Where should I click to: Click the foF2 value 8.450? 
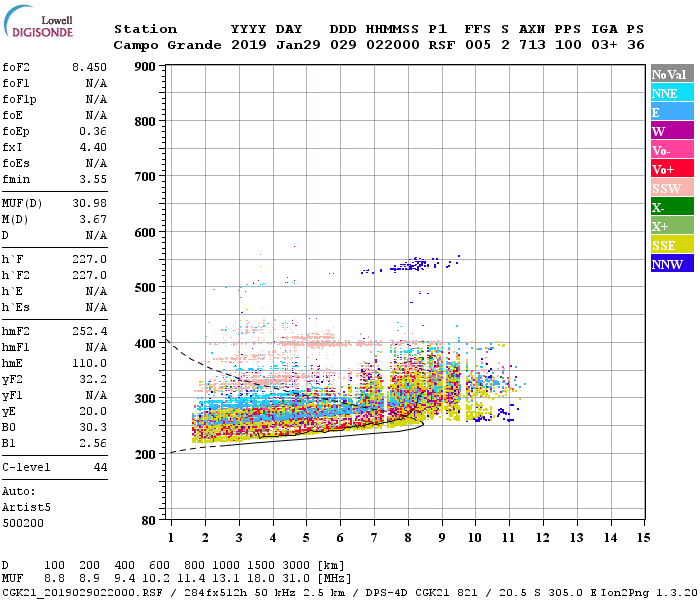(x=89, y=67)
